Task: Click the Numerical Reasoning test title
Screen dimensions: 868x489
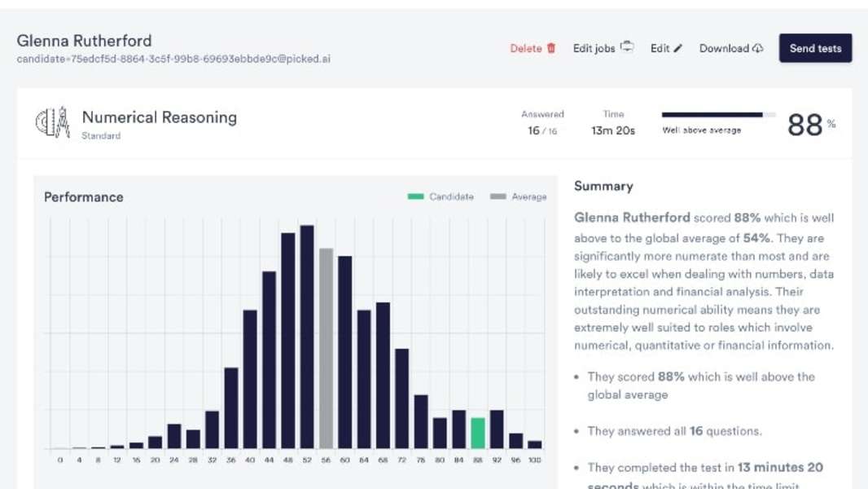Action: (160, 117)
